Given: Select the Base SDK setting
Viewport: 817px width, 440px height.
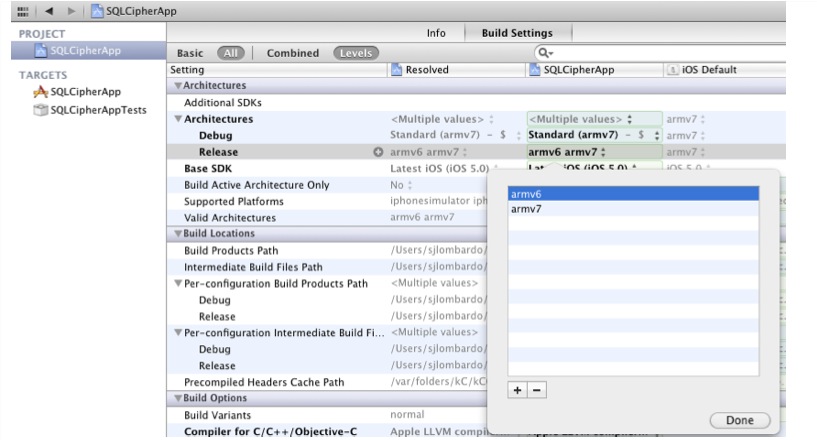Looking at the screenshot, I should click(208, 168).
